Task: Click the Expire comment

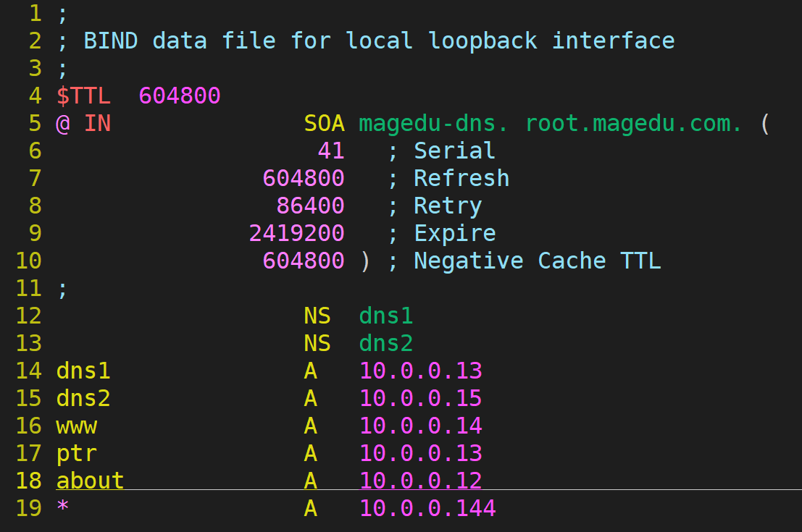Action: pos(455,234)
